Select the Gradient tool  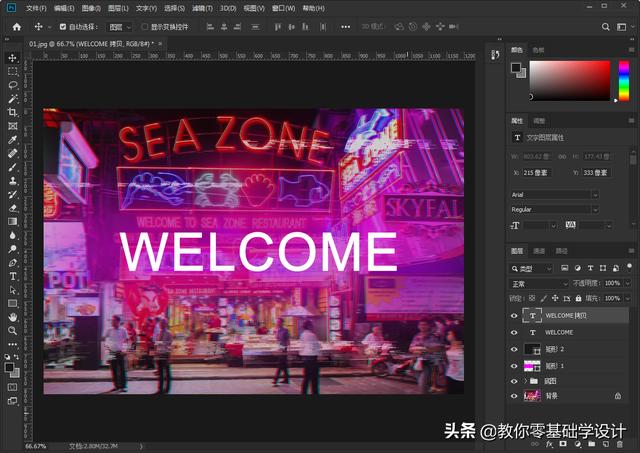click(13, 222)
